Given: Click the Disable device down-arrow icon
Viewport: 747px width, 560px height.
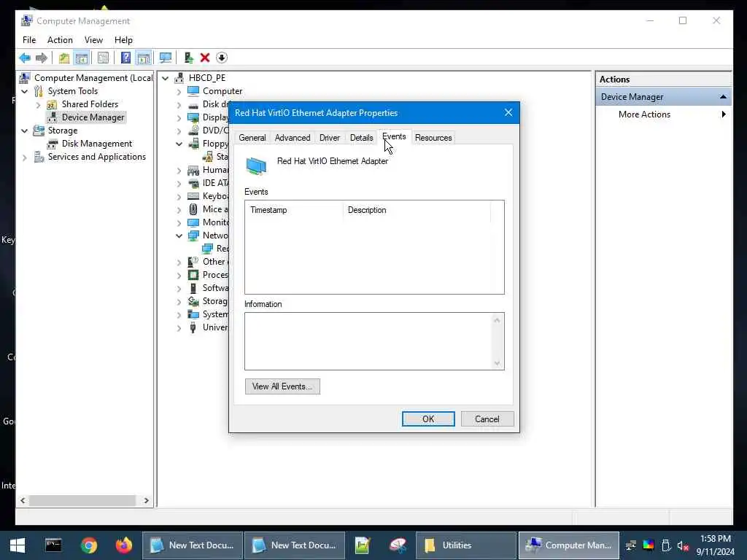Looking at the screenshot, I should click(x=222, y=58).
